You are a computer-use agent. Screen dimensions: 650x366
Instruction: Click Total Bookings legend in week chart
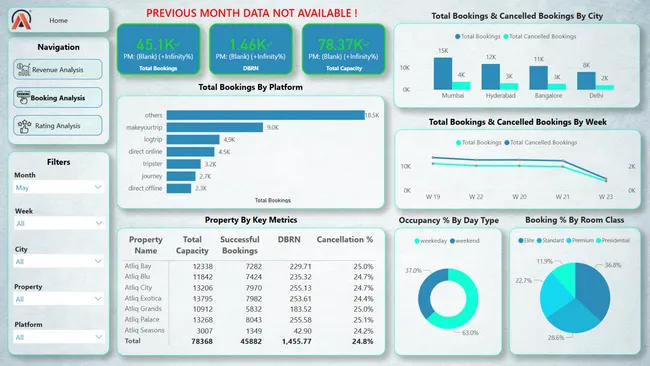coord(478,143)
